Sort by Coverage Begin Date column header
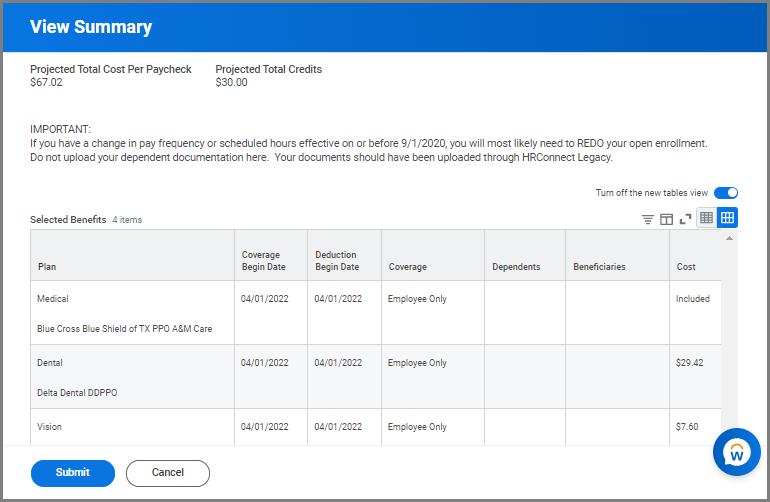Image resolution: width=770 pixels, height=502 pixels. coord(261,261)
